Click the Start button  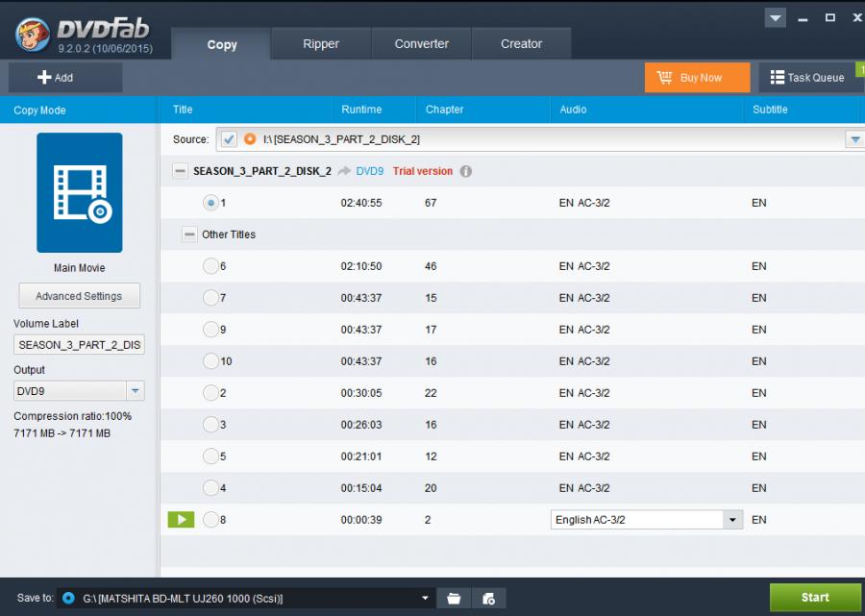click(x=815, y=597)
